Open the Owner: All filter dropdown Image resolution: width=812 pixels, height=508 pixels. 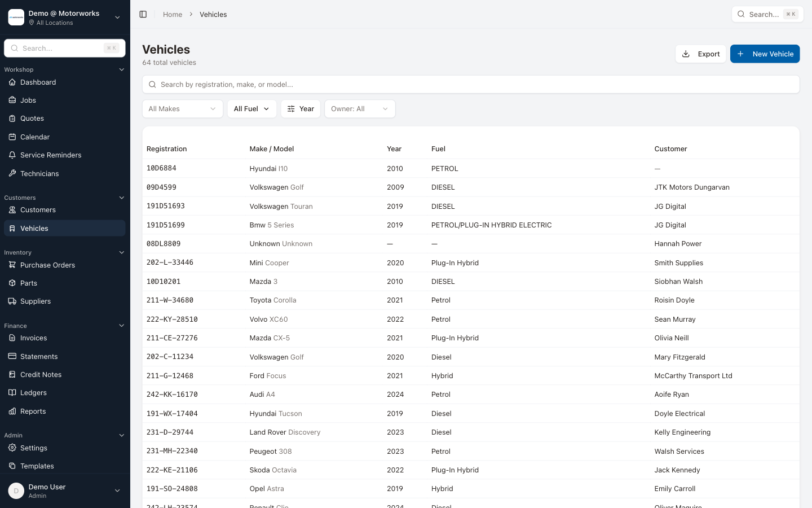pos(360,108)
